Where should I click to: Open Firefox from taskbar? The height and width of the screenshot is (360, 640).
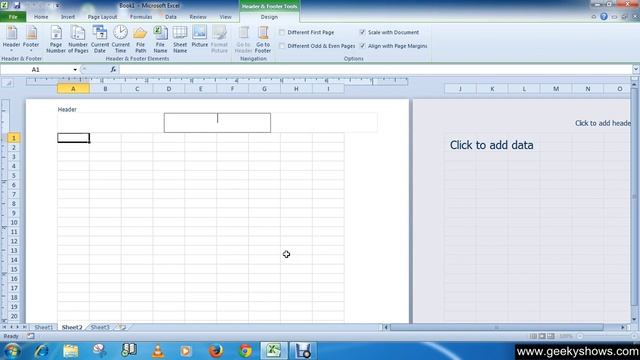point(216,351)
